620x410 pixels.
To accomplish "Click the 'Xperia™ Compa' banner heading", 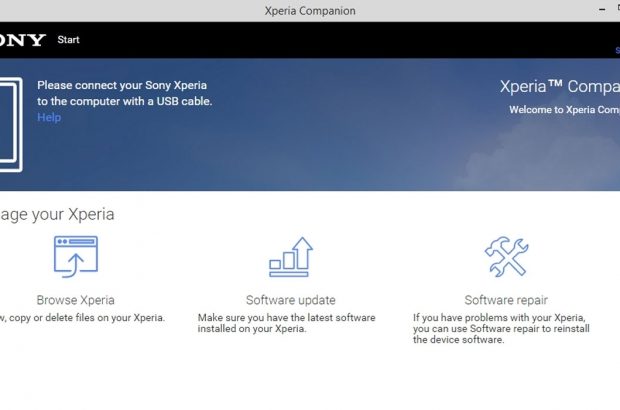I will pos(560,87).
